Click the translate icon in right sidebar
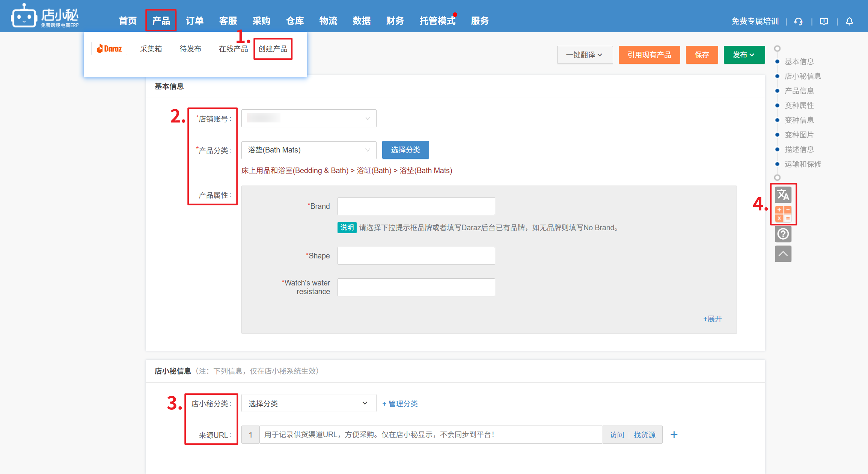The height and width of the screenshot is (474, 868). [x=783, y=195]
